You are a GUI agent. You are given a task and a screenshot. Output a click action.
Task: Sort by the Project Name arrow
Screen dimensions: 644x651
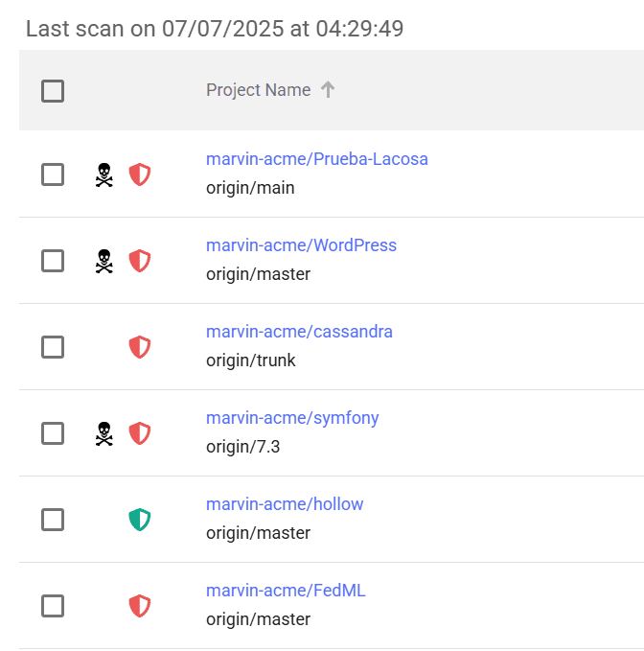tap(328, 90)
